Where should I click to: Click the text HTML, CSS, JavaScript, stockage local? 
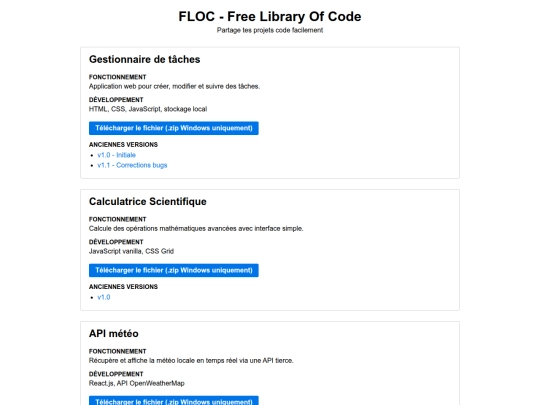pos(148,109)
